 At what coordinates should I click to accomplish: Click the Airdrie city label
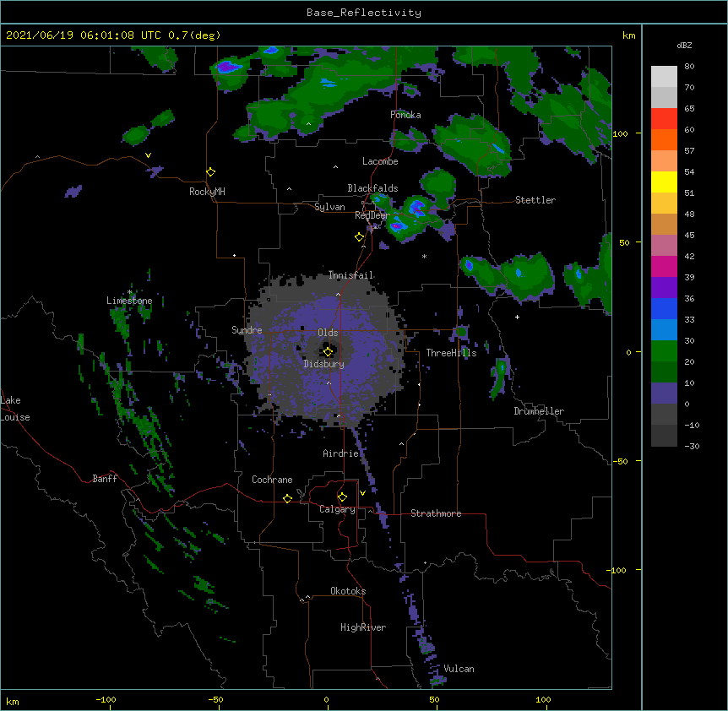pos(341,453)
